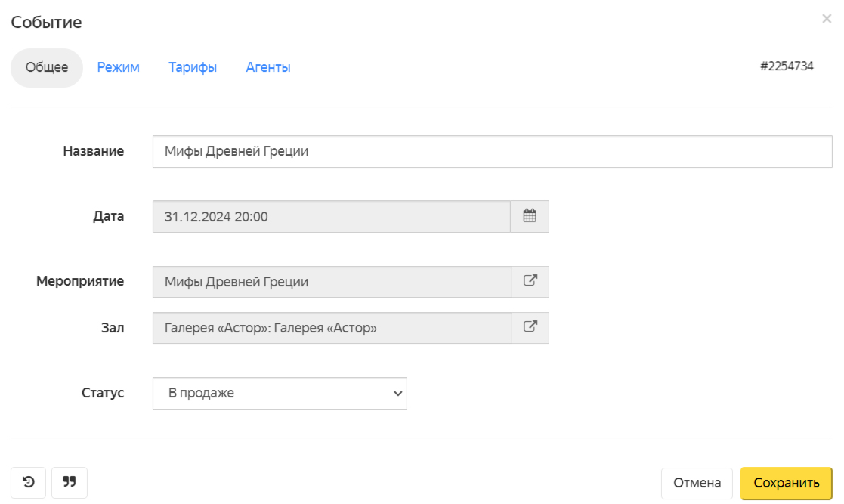Go to the Агенты tab
This screenshot has width=844, height=504.
pos(268,67)
